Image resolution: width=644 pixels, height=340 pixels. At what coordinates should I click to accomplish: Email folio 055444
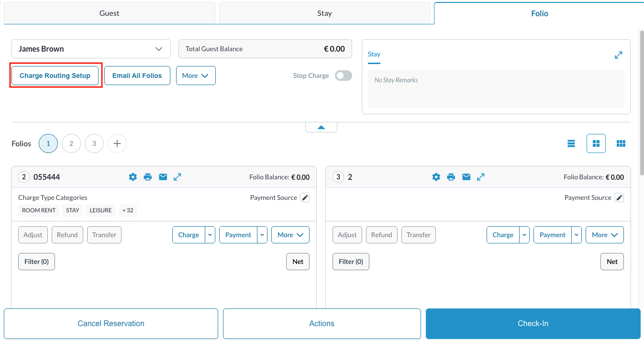[x=163, y=176]
